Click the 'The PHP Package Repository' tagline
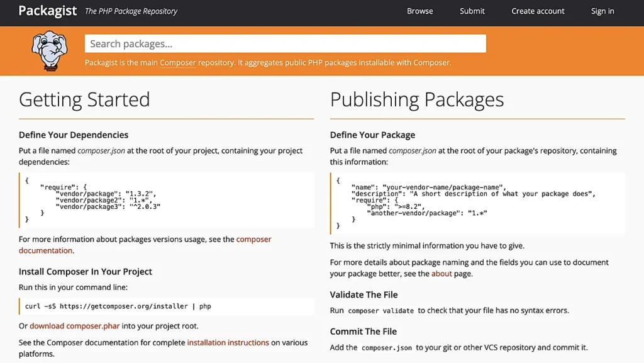This screenshot has height=363, width=644. [131, 11]
